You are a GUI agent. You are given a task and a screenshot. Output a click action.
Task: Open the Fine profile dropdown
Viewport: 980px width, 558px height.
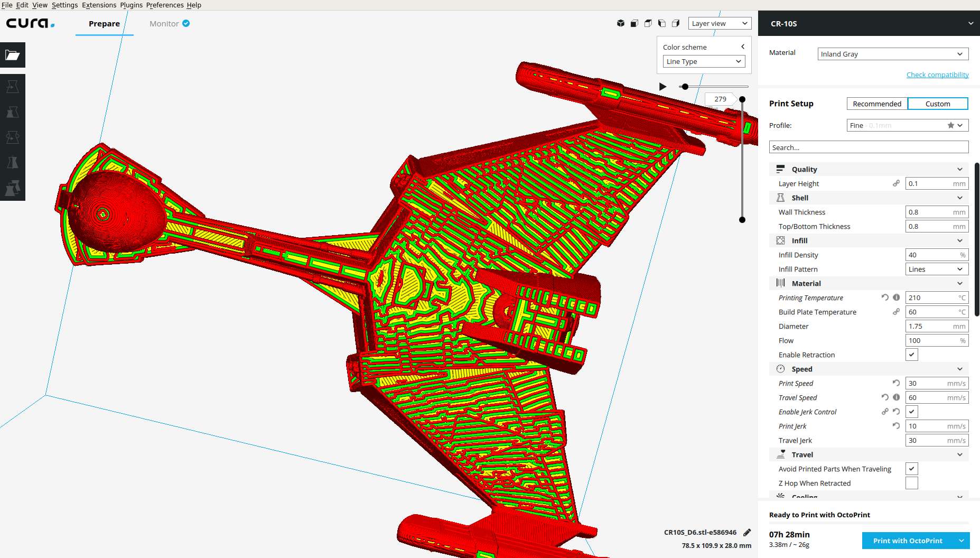click(x=908, y=125)
